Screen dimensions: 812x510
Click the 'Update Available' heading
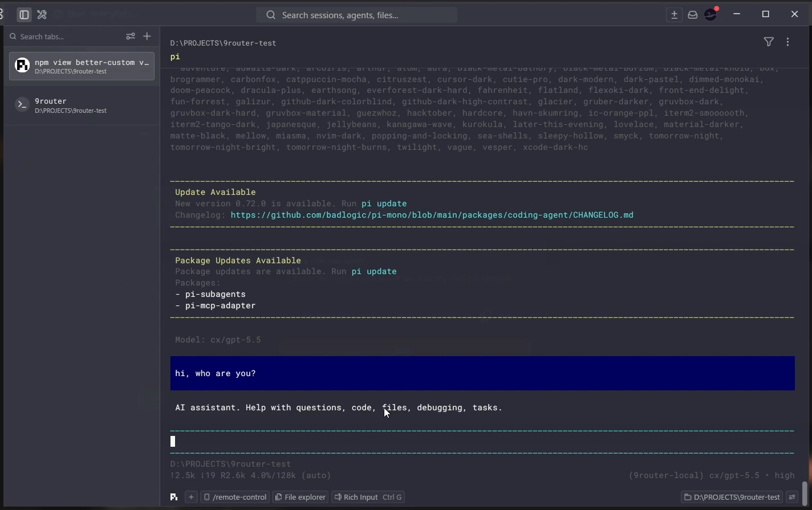(216, 192)
